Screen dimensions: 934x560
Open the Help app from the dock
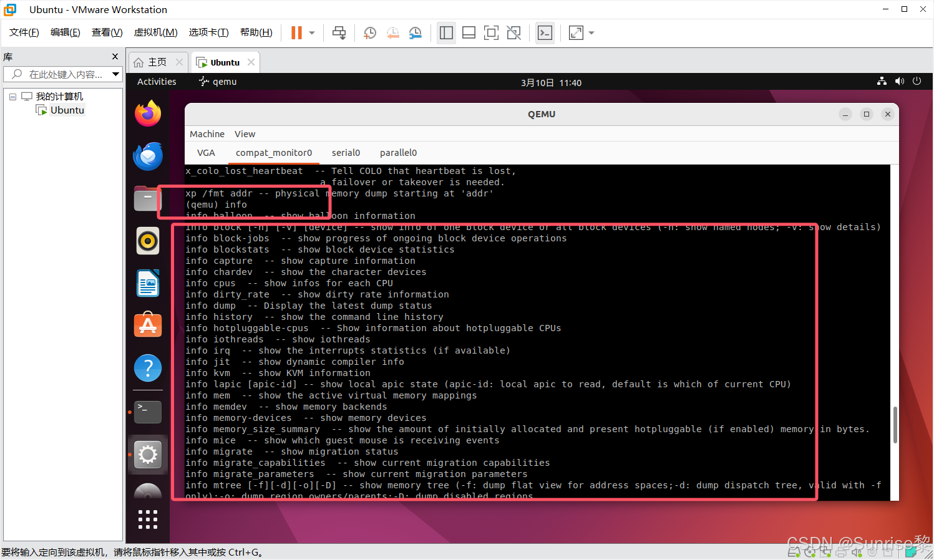pyautogui.click(x=148, y=368)
